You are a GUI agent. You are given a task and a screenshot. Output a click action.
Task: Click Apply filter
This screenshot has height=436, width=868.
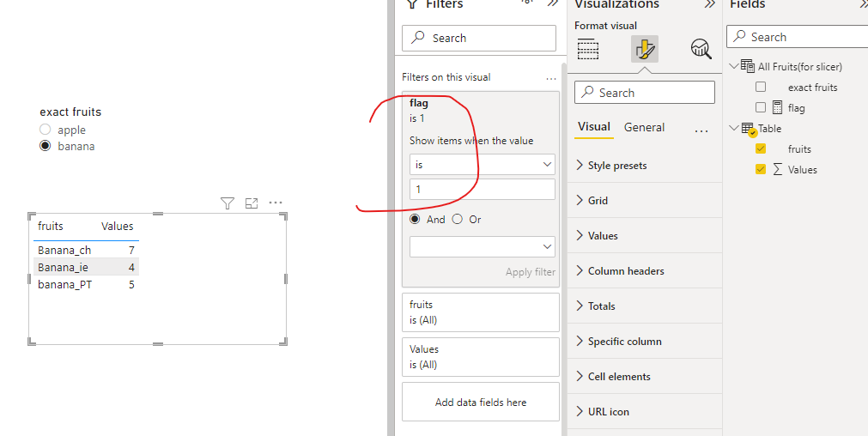tap(530, 272)
